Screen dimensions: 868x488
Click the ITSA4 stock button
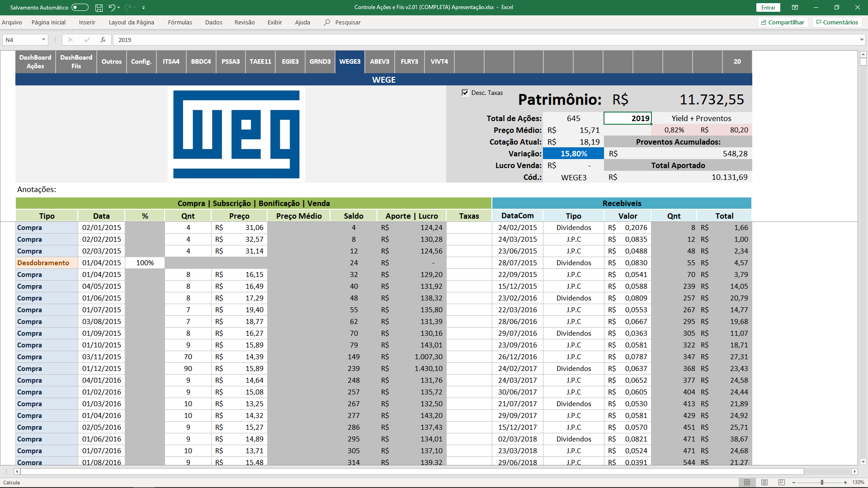click(x=171, y=61)
